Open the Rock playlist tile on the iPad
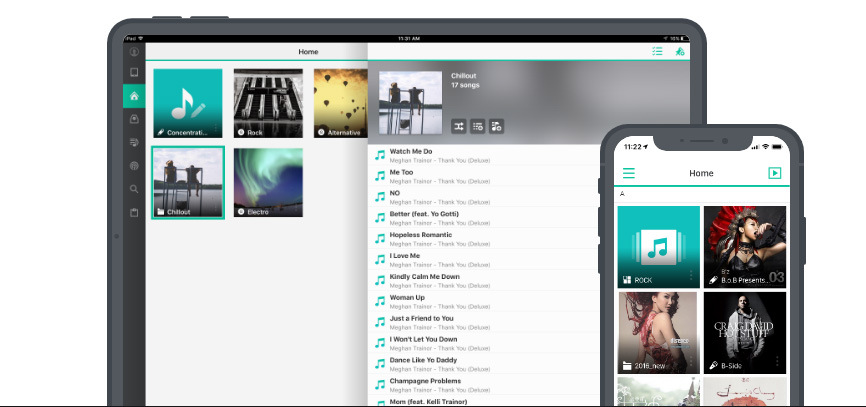Viewport: 866px width, 407px height. click(268, 103)
